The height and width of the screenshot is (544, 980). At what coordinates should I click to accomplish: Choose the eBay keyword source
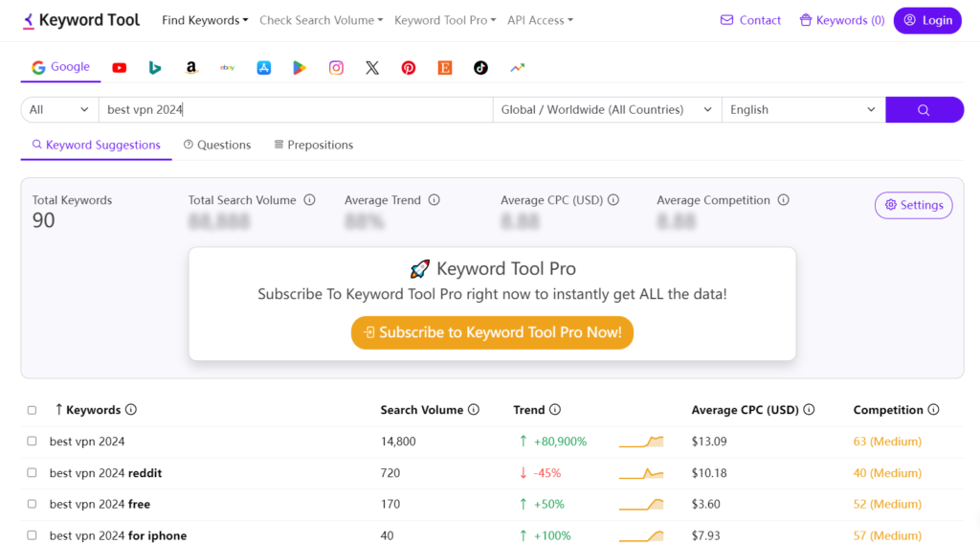pos(228,68)
